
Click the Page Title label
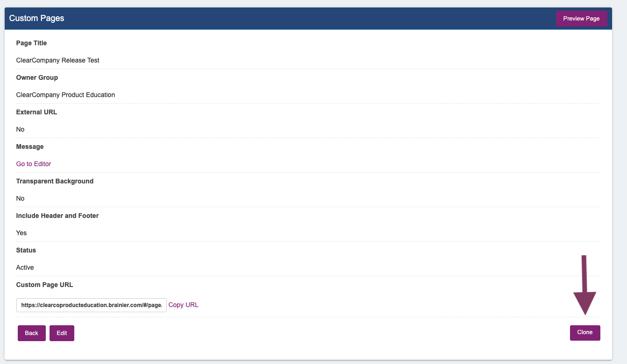(x=32, y=43)
